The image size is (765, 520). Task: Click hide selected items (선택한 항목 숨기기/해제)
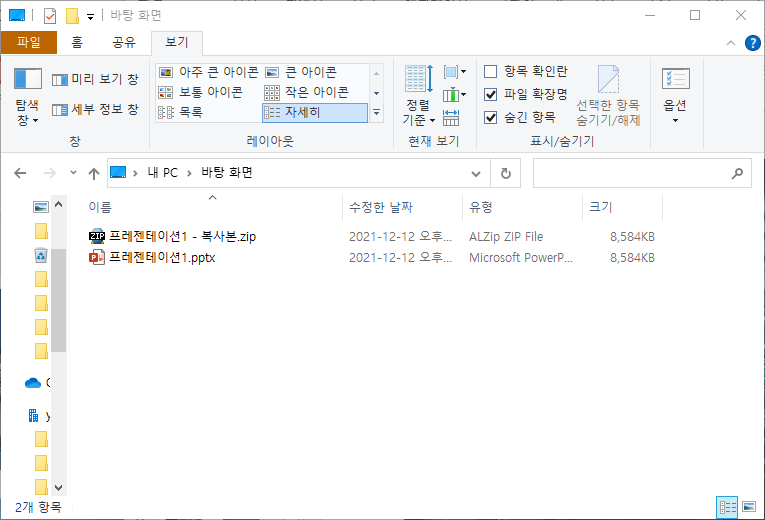click(x=608, y=96)
